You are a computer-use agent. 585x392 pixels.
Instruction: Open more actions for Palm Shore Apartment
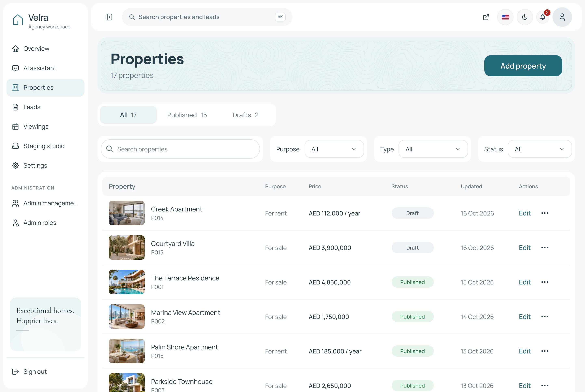click(545, 351)
